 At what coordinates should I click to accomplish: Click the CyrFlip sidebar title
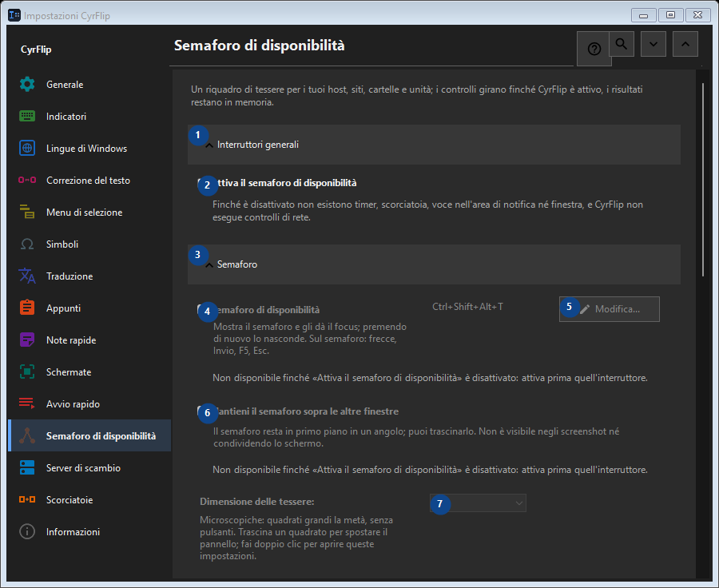tap(36, 50)
